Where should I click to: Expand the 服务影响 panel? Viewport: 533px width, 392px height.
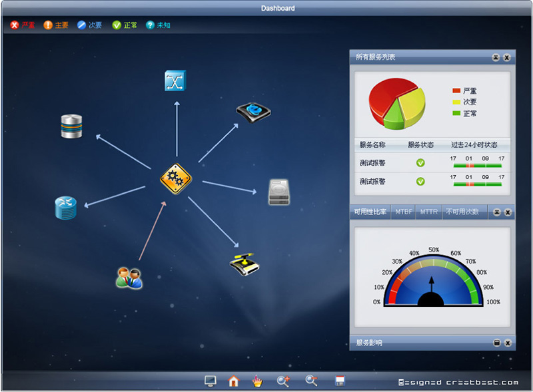(x=496, y=343)
